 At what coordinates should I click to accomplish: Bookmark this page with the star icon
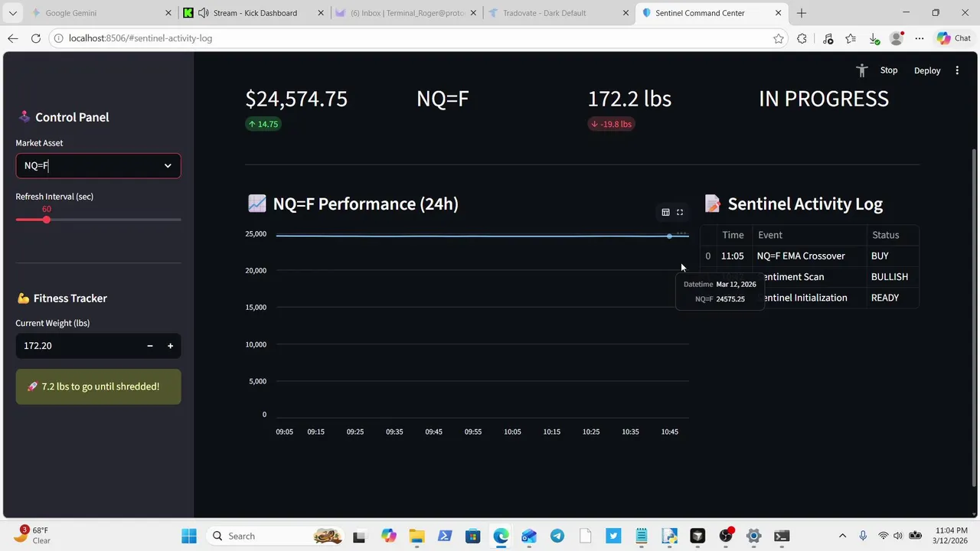[779, 38]
